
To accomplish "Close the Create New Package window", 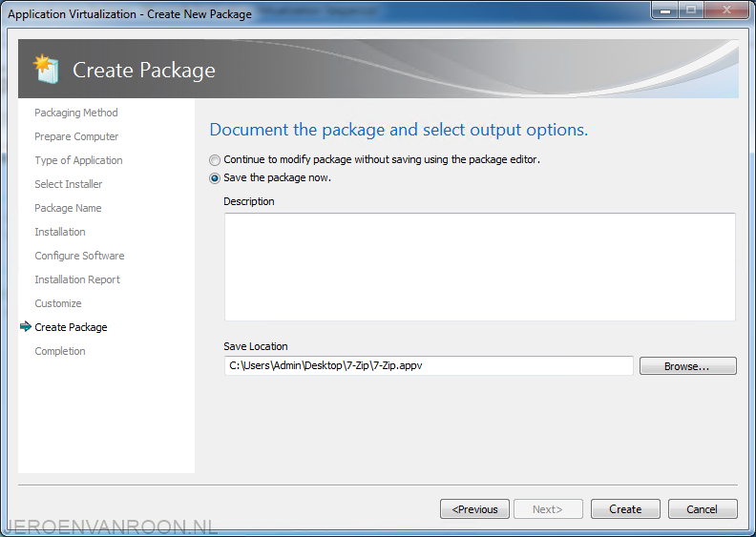I will point(727,10).
